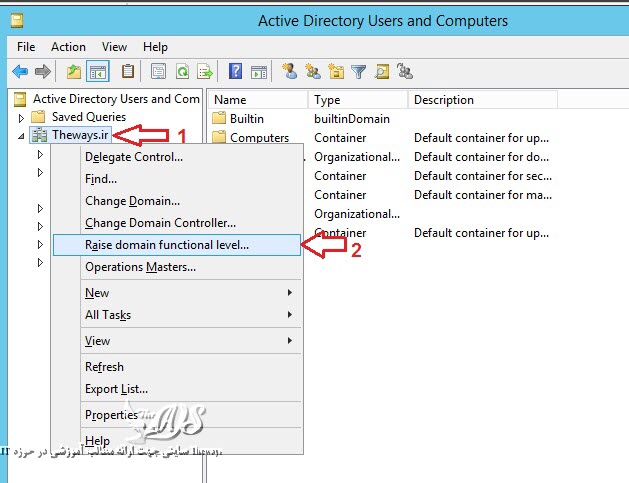Click the Up one level folder icon
The width and height of the screenshot is (629, 483).
click(73, 71)
